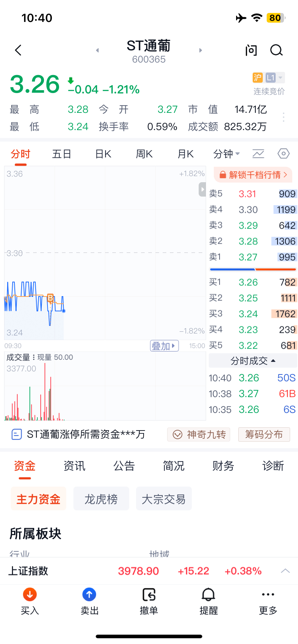Select 卖3 row at 3.29

(x=253, y=225)
